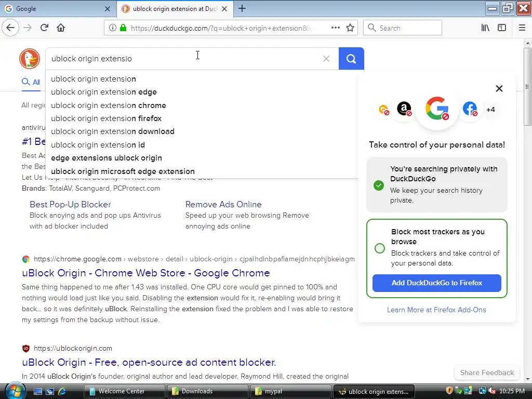Click the forward navigation arrow

28,28
